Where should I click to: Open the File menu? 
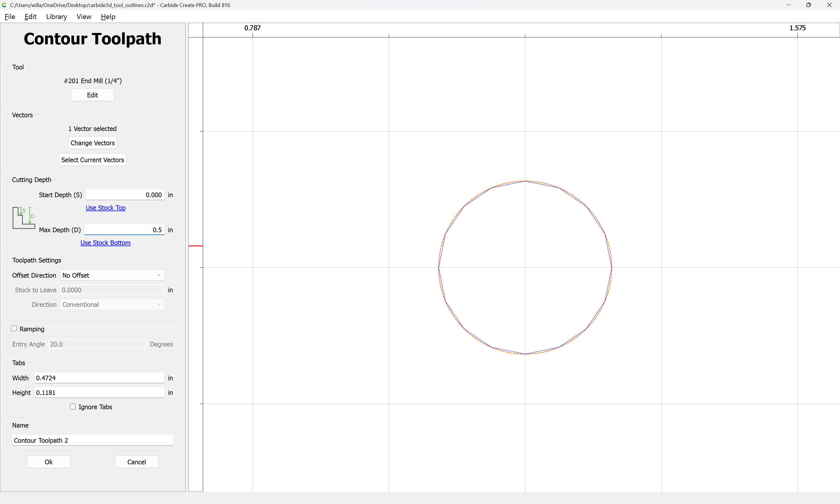(10, 17)
